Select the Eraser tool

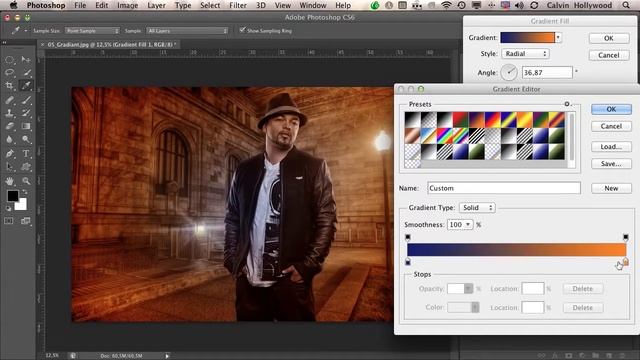(9, 126)
